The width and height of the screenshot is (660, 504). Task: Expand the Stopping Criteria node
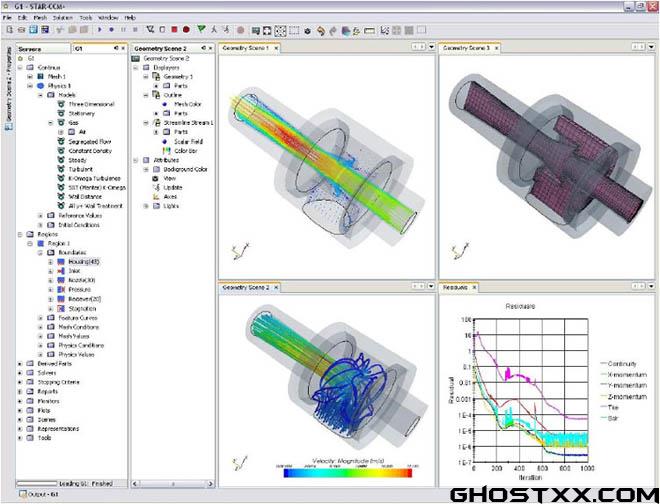click(20, 382)
